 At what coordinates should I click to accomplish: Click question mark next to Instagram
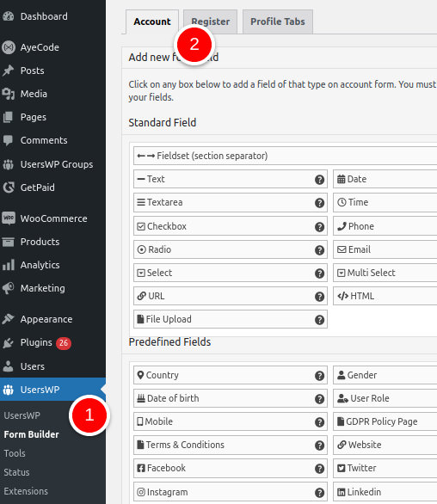tap(319, 493)
